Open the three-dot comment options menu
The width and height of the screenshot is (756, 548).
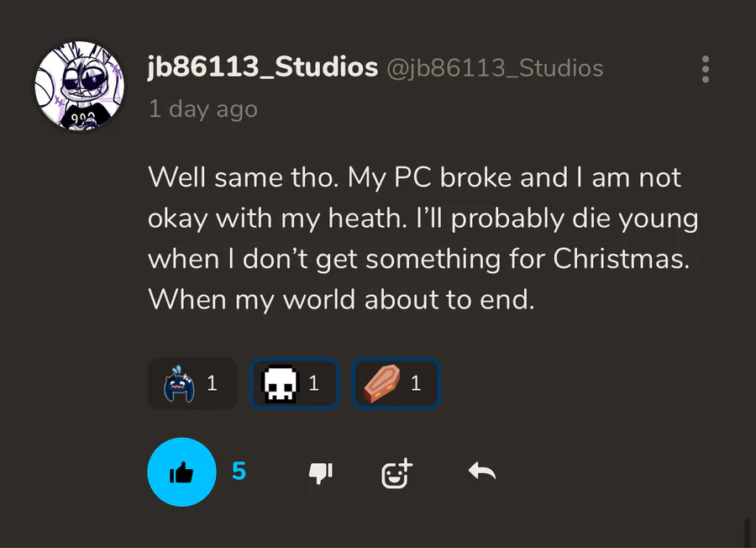pyautogui.click(x=706, y=69)
